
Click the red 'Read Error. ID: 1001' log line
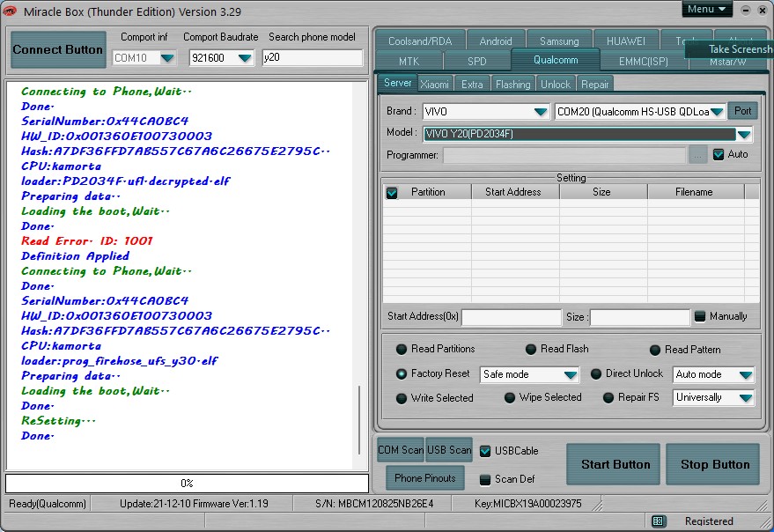(x=87, y=241)
